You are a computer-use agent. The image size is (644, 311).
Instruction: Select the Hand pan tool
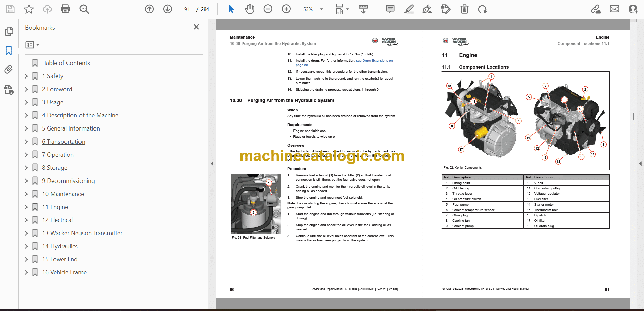pos(249,9)
